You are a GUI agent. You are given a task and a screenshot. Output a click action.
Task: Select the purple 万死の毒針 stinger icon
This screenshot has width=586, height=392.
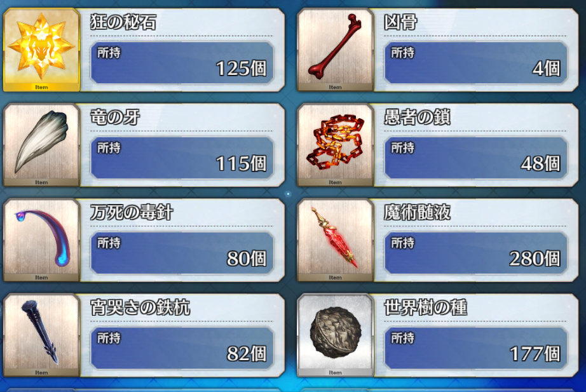(x=41, y=240)
